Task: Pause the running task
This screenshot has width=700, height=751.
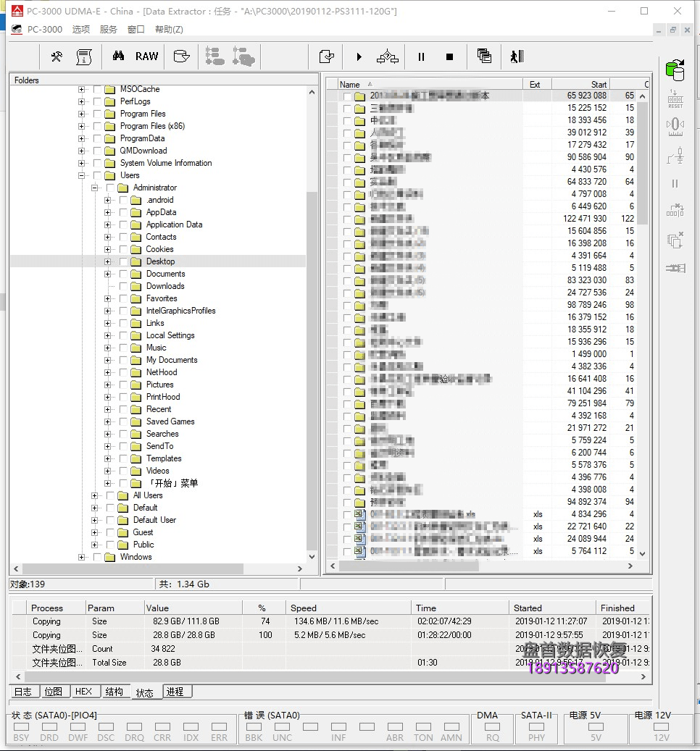Action: click(x=421, y=57)
